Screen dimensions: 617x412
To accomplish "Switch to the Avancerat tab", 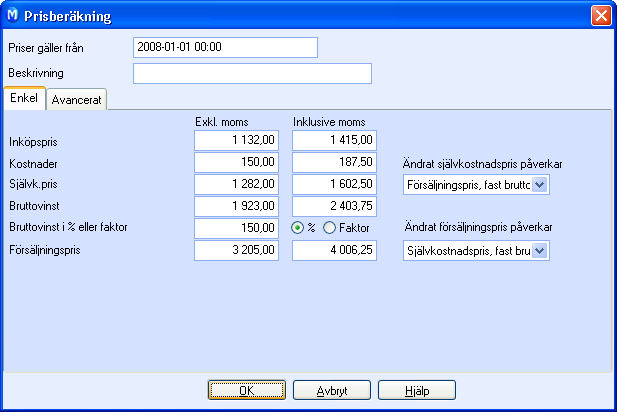I will (76, 100).
